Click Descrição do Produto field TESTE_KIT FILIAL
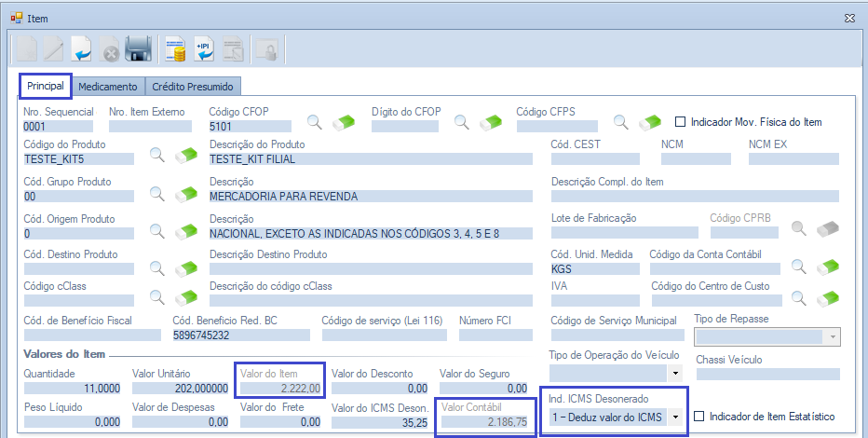The height and width of the screenshot is (438, 868). tap(371, 159)
